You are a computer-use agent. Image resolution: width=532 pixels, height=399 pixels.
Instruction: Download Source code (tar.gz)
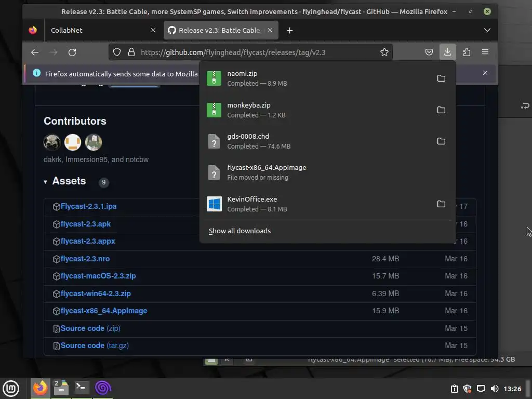coord(95,345)
